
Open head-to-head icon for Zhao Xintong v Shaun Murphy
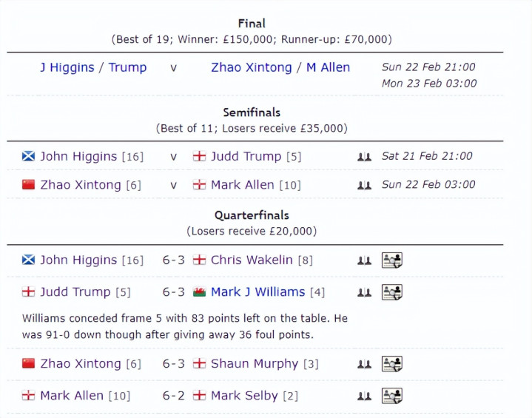tap(364, 364)
